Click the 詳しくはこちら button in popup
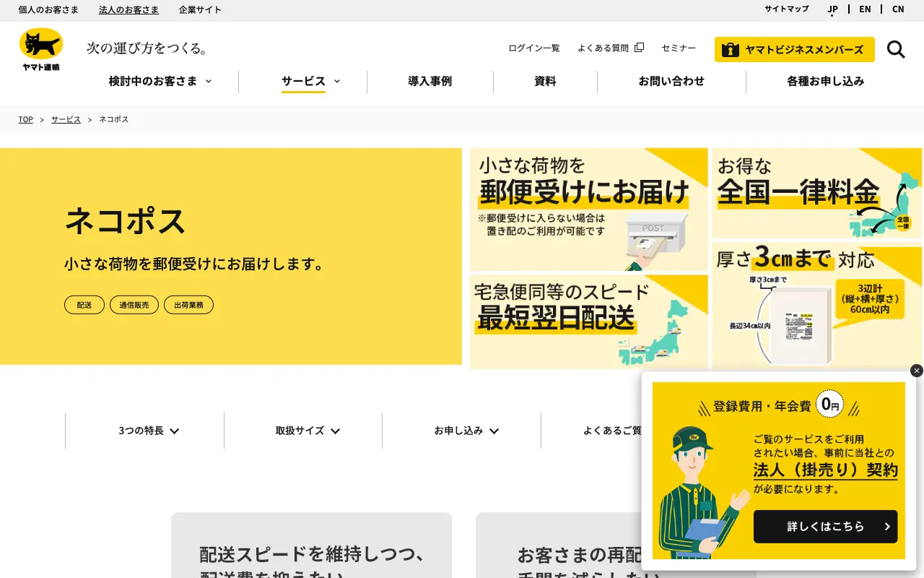The width and height of the screenshot is (924, 578). coord(826,527)
